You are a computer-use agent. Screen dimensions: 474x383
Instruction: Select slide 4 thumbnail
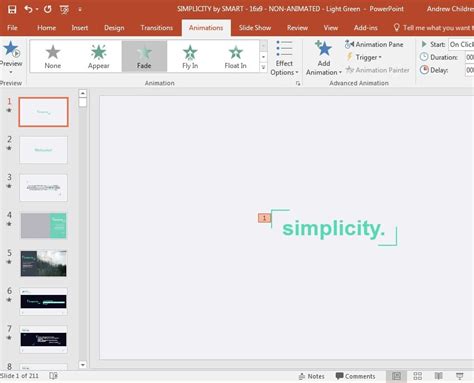point(43,226)
